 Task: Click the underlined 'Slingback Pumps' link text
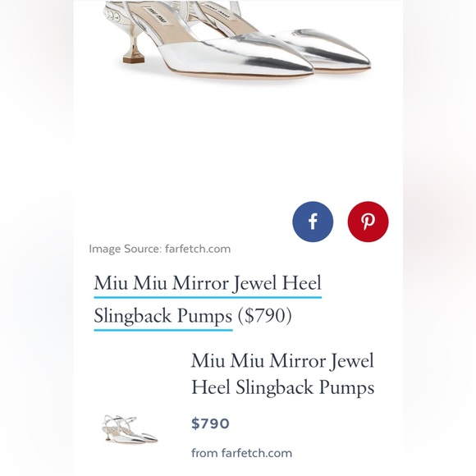click(x=163, y=316)
